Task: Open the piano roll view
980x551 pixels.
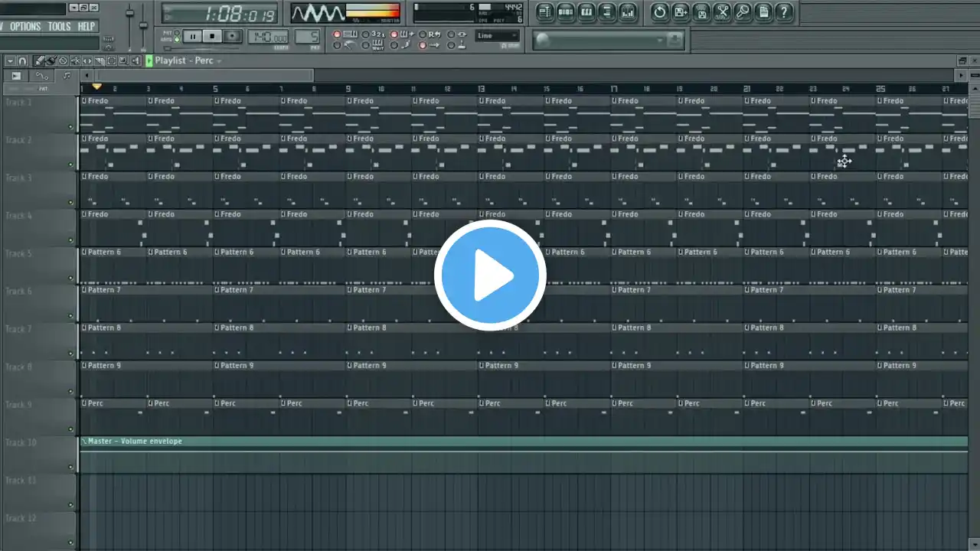Action: click(x=586, y=11)
